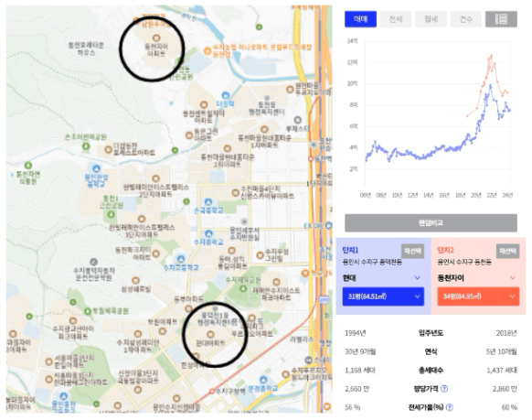Click 동천마을현대홈타운 1차아파트 marker
The height and width of the screenshot is (420, 532).
(x=264, y=129)
